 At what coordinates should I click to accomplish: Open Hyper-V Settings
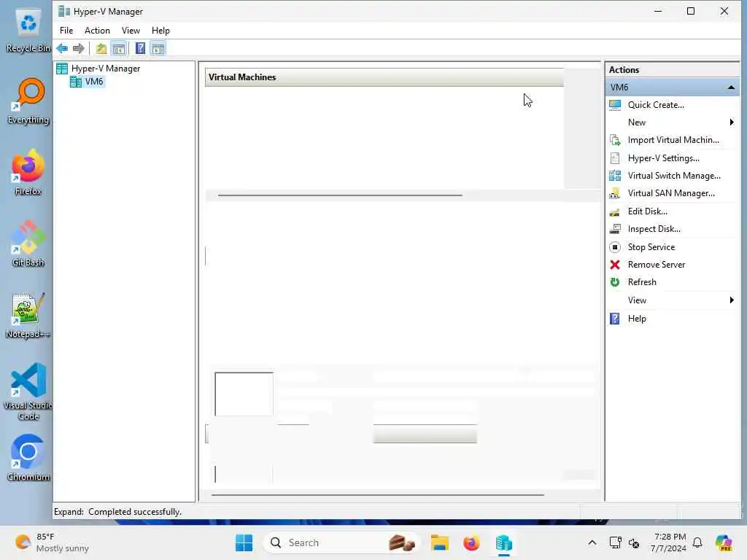tap(663, 158)
